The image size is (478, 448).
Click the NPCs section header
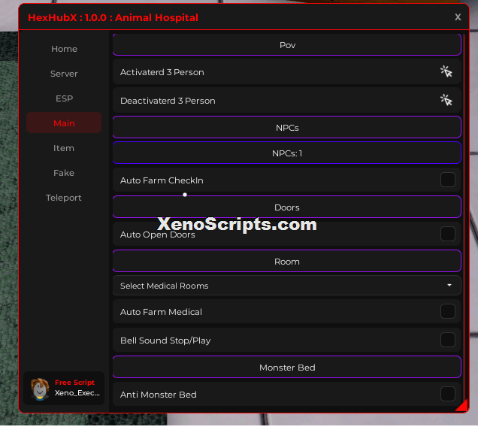(x=286, y=127)
